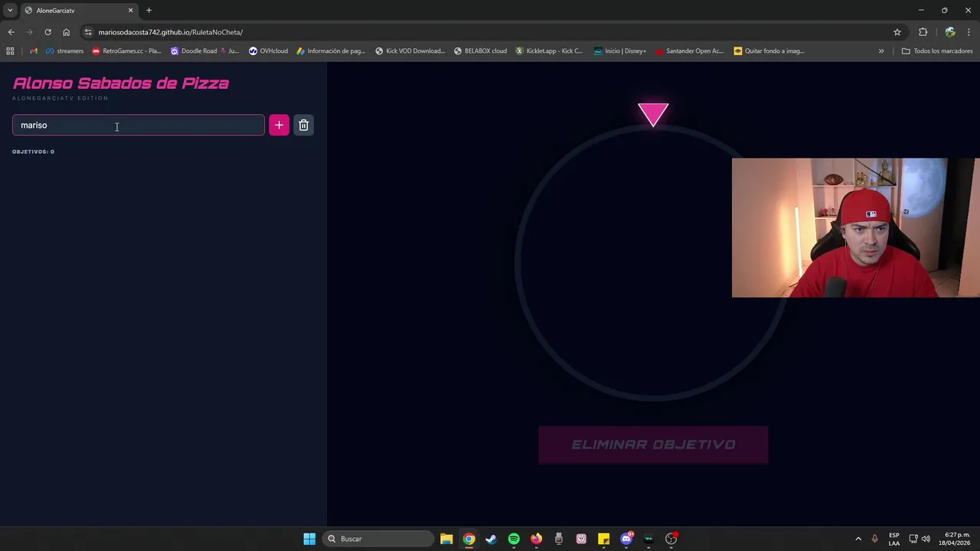Viewport: 980px width, 551px height.
Task: Open the BELABOX cloud bookmark
Action: 480,51
